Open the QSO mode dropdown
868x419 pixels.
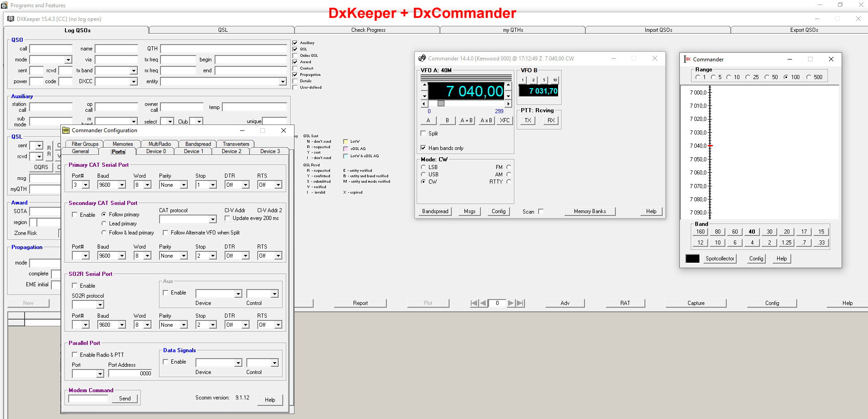[68, 60]
